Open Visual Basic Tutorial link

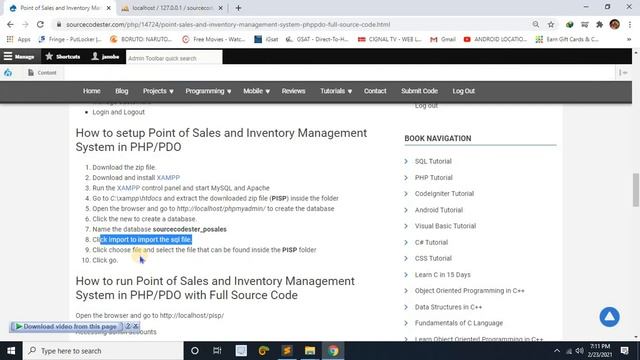[x=445, y=226]
